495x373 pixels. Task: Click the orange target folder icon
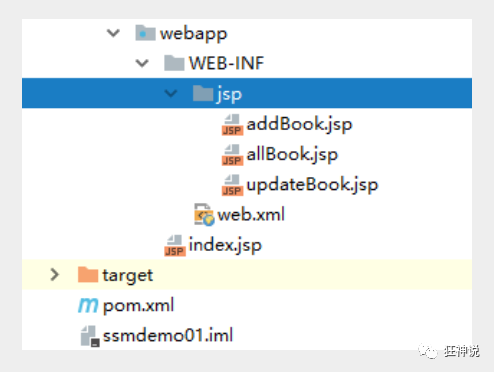[88, 275]
